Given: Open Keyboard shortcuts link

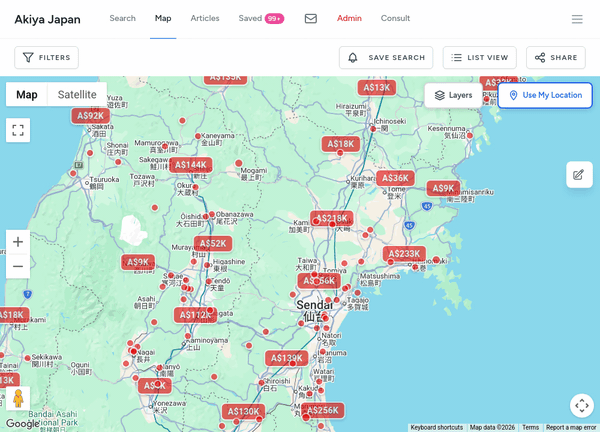Looking at the screenshot, I should (437, 427).
